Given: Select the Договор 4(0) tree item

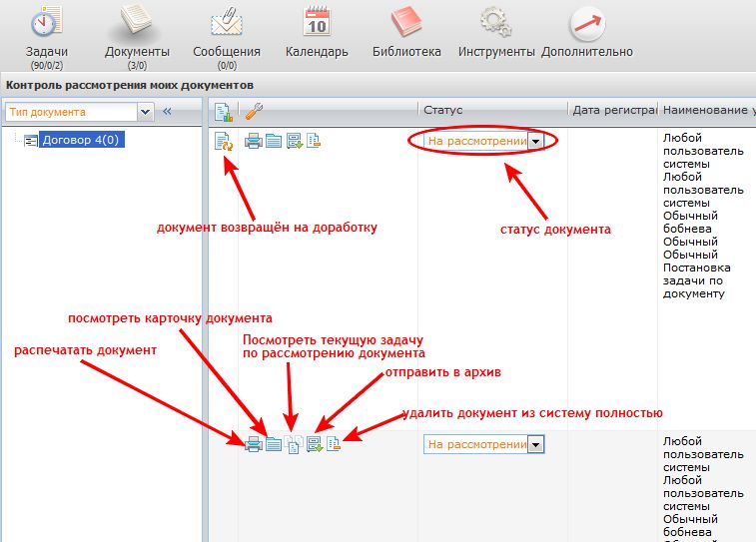Looking at the screenshot, I should pyautogui.click(x=81, y=141).
